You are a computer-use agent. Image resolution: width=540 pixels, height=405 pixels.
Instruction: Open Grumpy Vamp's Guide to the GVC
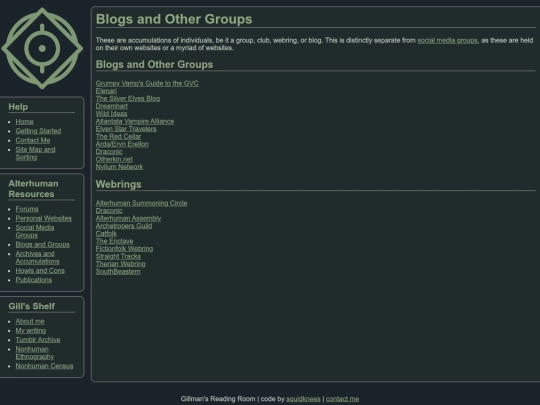click(x=147, y=83)
